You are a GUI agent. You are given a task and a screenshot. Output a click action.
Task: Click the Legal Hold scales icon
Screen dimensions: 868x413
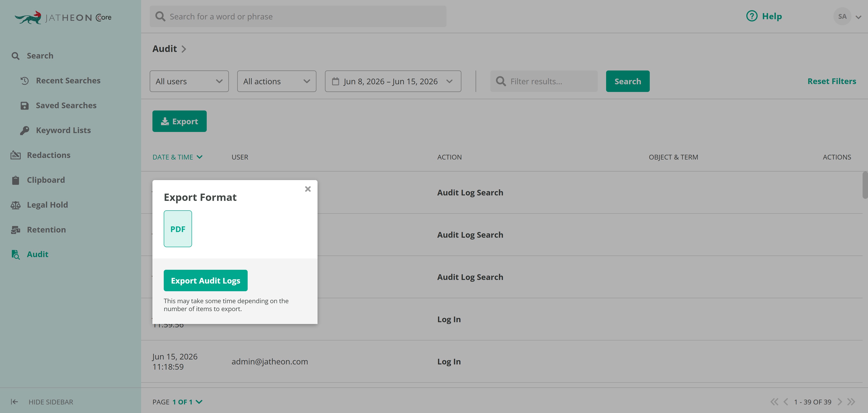coord(16,205)
